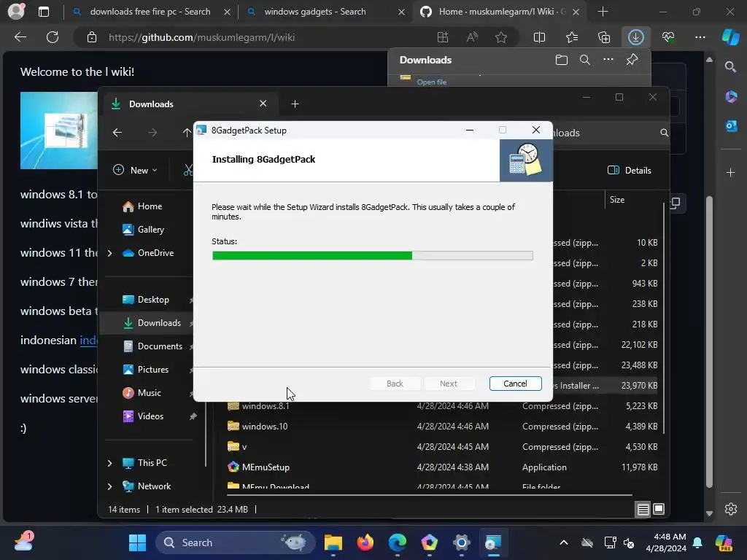747x560 pixels.
Task: Switch to downloads free fire pc tab
Action: click(x=150, y=12)
